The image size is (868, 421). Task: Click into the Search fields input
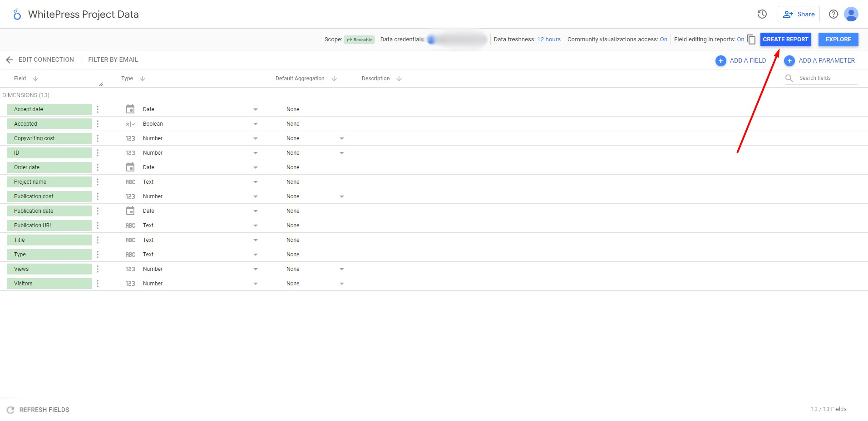(x=828, y=78)
